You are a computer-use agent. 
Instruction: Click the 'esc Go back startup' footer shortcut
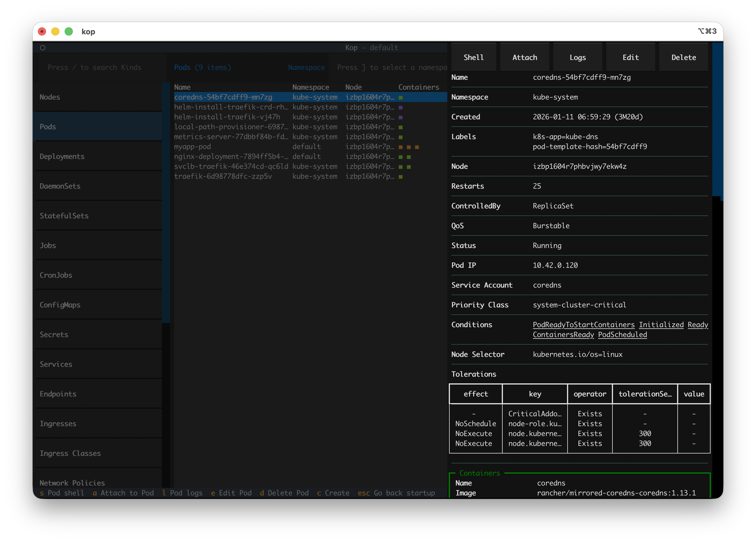click(x=396, y=493)
